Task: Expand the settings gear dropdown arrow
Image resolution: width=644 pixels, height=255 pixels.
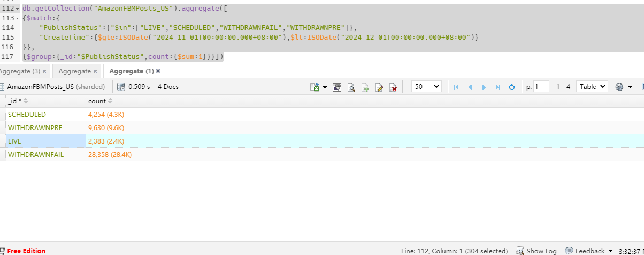Action: point(630,87)
